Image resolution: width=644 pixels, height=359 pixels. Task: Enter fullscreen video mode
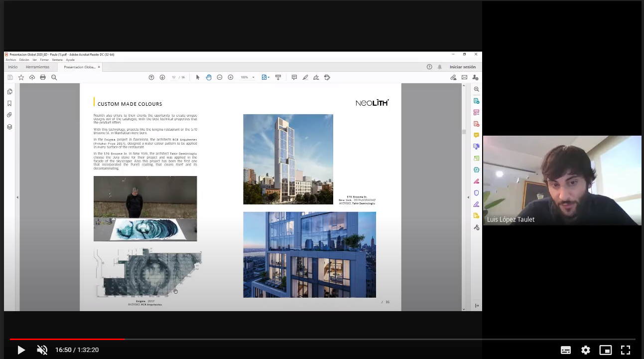coord(626,350)
